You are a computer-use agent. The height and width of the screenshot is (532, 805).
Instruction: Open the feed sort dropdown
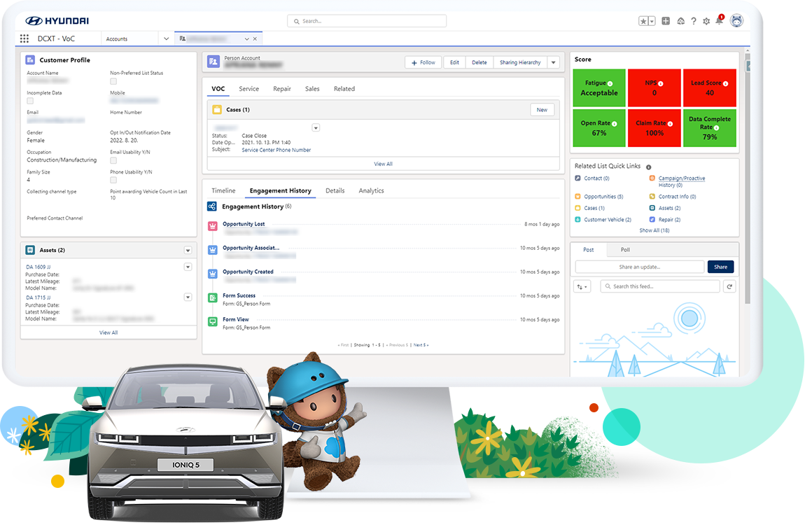coord(582,286)
